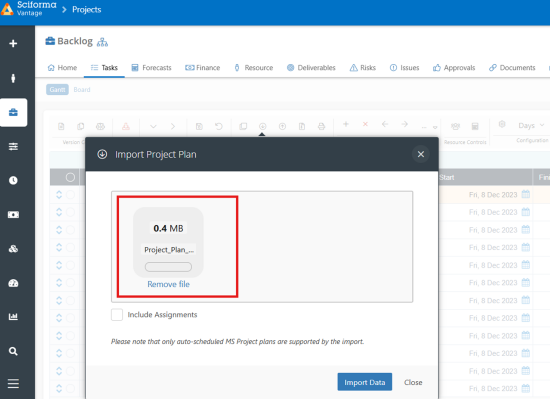Select the Tasks tab
550x399 pixels.
[x=104, y=68]
